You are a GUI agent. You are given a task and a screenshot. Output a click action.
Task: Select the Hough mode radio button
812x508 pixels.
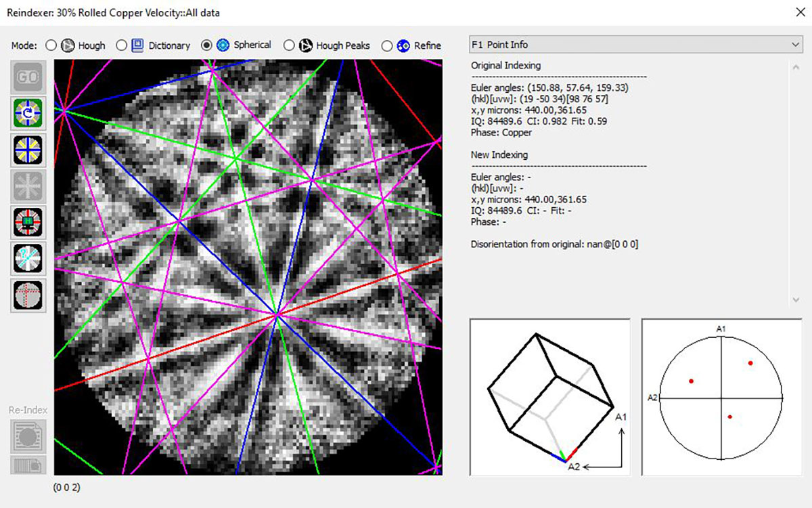pyautogui.click(x=51, y=45)
